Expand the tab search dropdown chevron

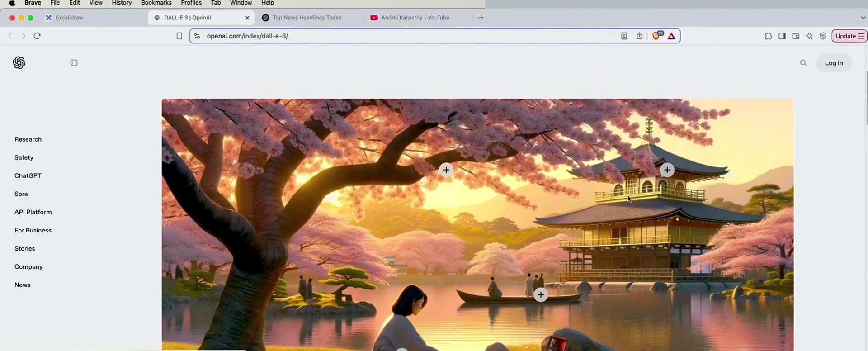click(863, 18)
